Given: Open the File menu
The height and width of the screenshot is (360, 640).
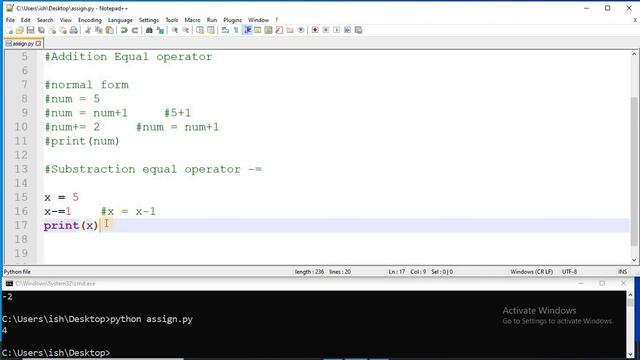Looking at the screenshot, I should (10, 20).
